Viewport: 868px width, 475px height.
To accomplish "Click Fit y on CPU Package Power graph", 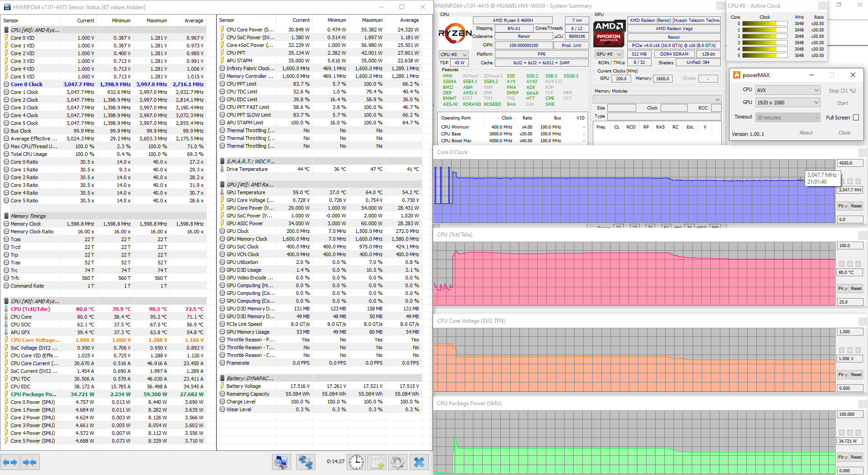I will click(x=843, y=457).
